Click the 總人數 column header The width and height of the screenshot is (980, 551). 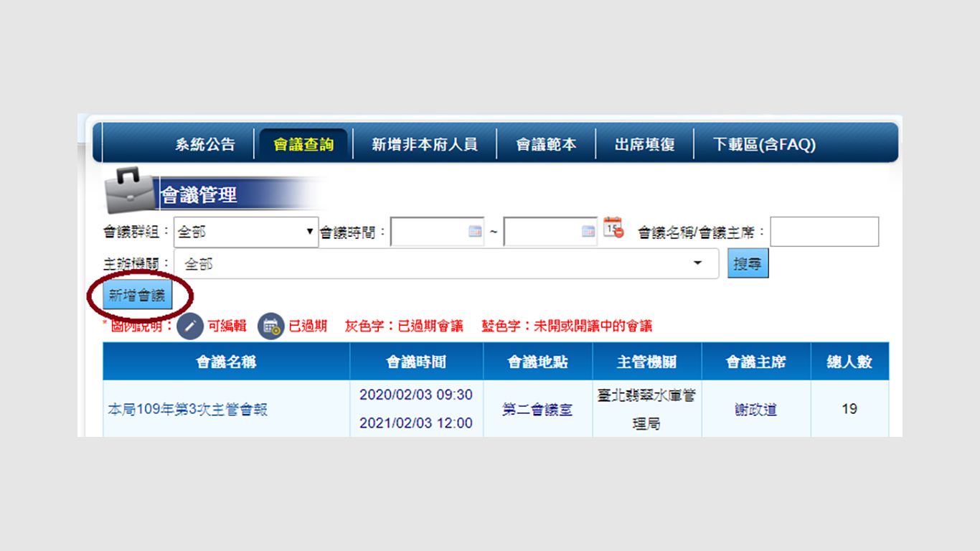[x=849, y=362]
